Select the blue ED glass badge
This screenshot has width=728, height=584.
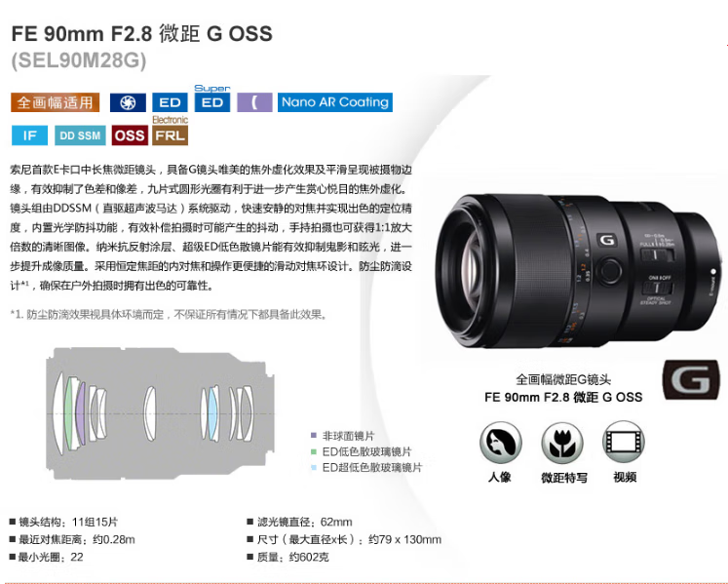(x=170, y=102)
